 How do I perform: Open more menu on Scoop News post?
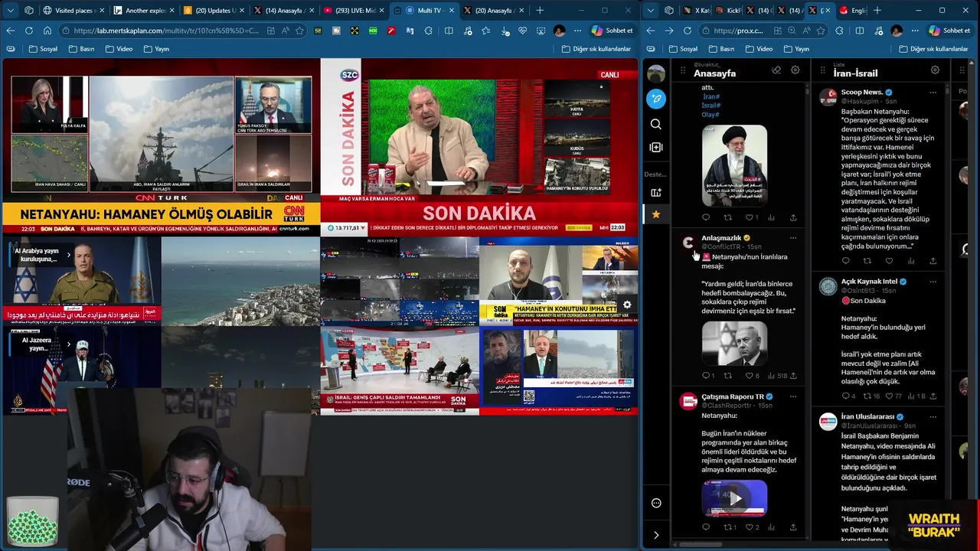click(x=933, y=92)
